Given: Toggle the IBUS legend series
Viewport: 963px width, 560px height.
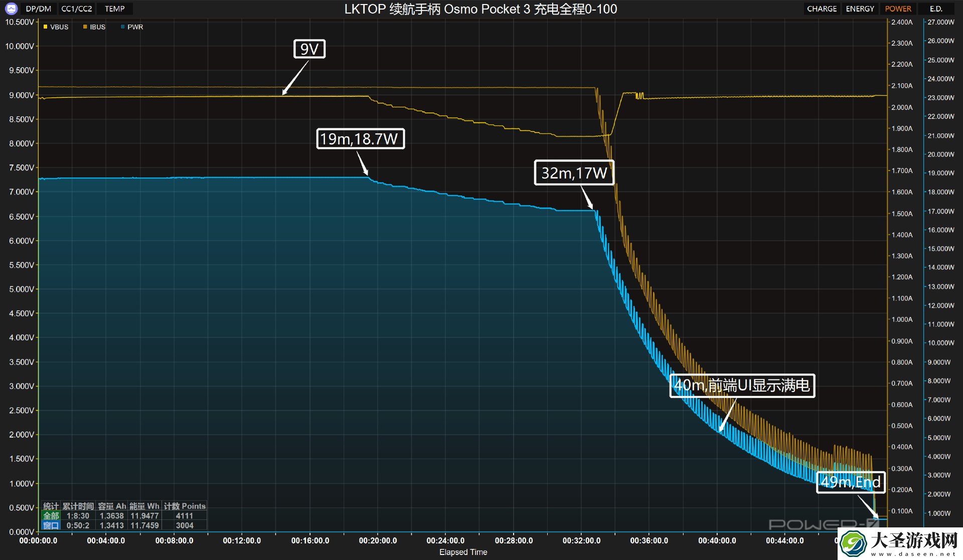Looking at the screenshot, I should click(x=94, y=27).
